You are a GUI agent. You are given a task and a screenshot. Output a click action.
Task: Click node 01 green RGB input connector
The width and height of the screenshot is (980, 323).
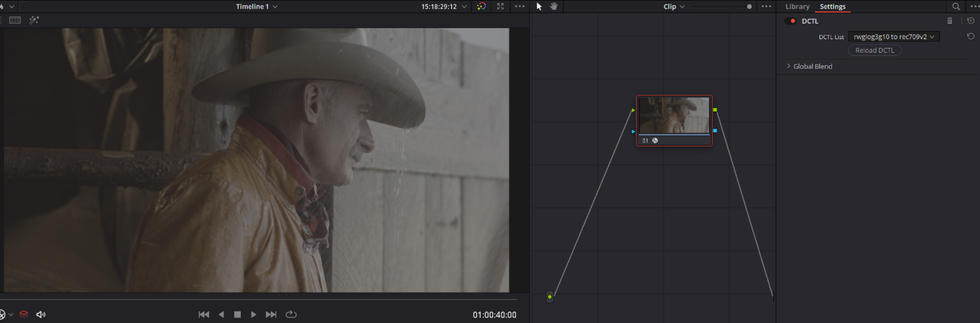634,110
